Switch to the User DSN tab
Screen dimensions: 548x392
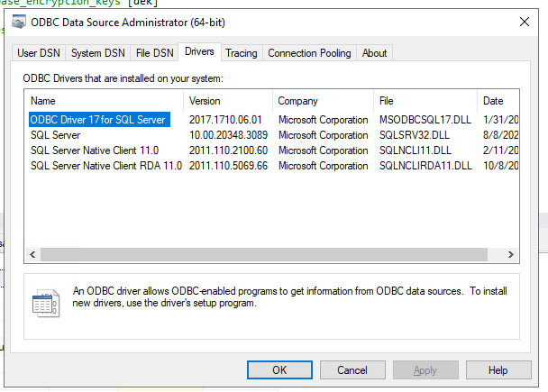[x=39, y=53]
